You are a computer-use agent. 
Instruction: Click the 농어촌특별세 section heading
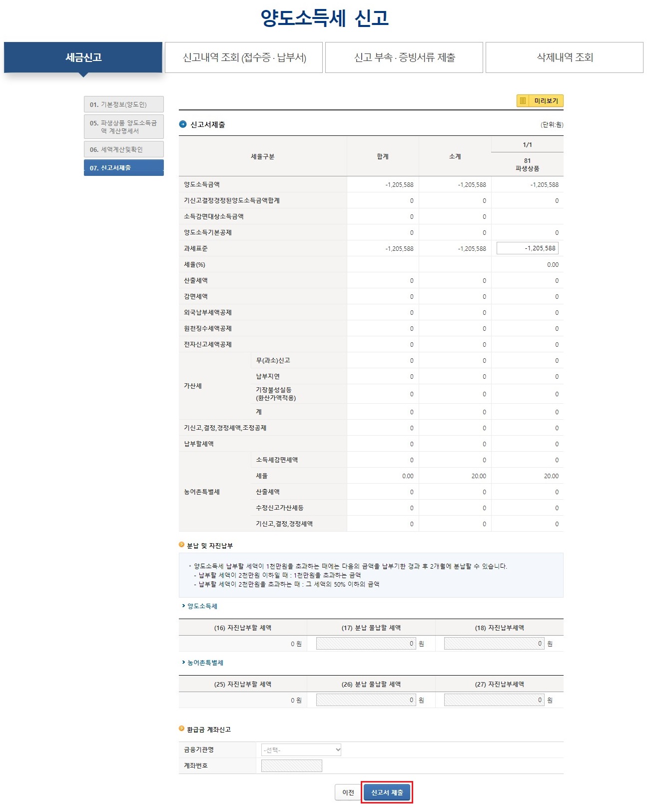coord(205,663)
